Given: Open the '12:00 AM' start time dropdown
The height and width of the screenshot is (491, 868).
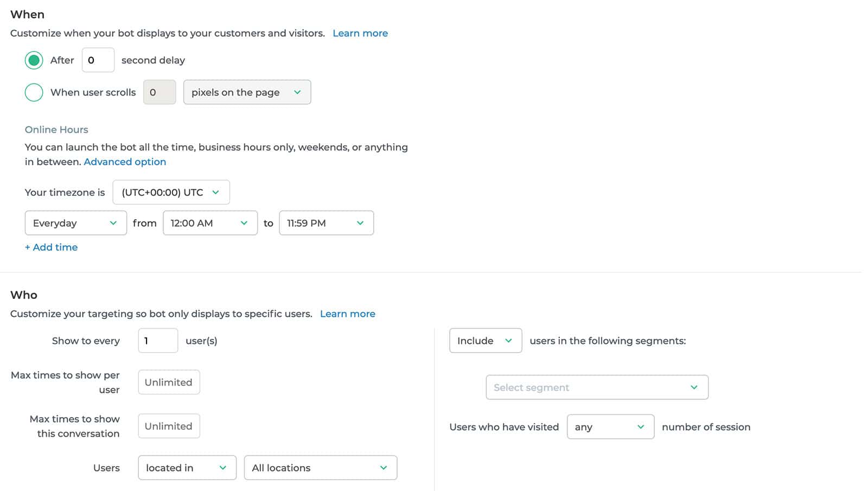Looking at the screenshot, I should pos(210,223).
